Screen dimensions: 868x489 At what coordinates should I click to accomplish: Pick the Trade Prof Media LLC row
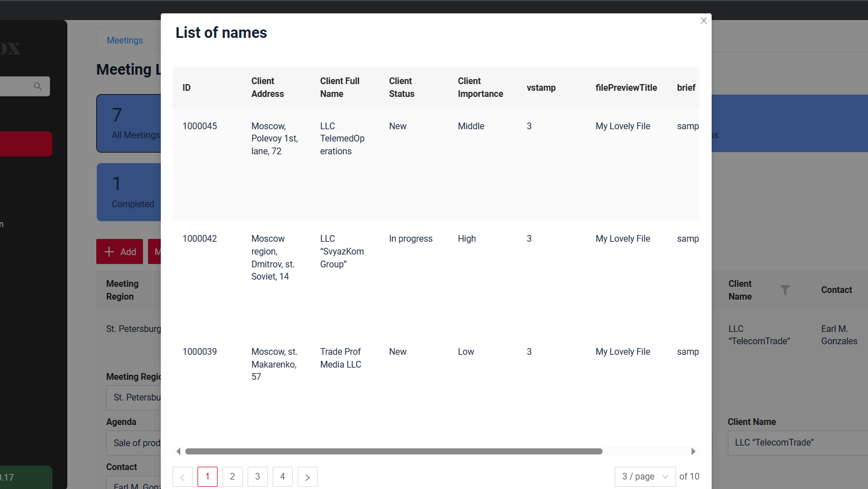[x=341, y=358]
